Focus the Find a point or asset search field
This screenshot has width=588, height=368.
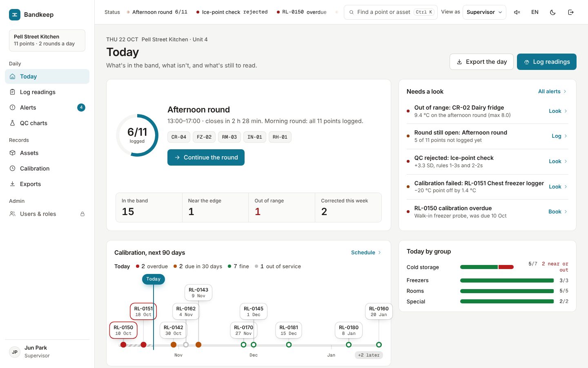391,12
